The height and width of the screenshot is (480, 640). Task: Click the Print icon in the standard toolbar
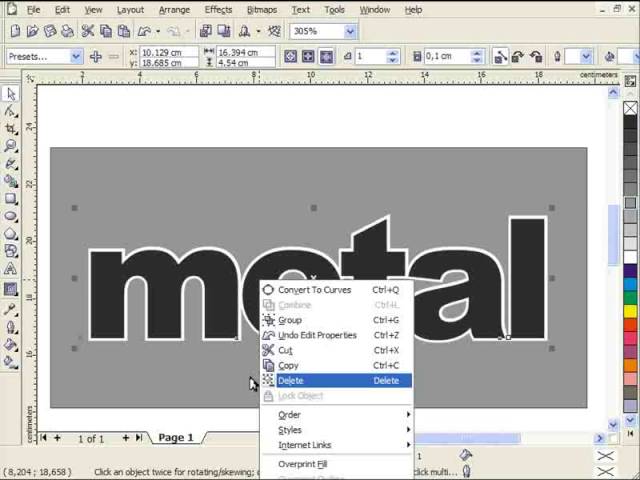point(66,32)
